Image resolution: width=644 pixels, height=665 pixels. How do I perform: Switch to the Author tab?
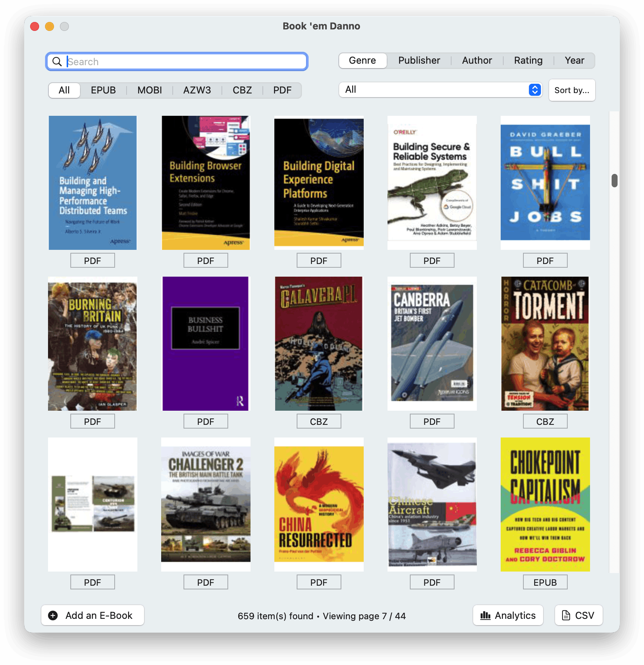(477, 60)
